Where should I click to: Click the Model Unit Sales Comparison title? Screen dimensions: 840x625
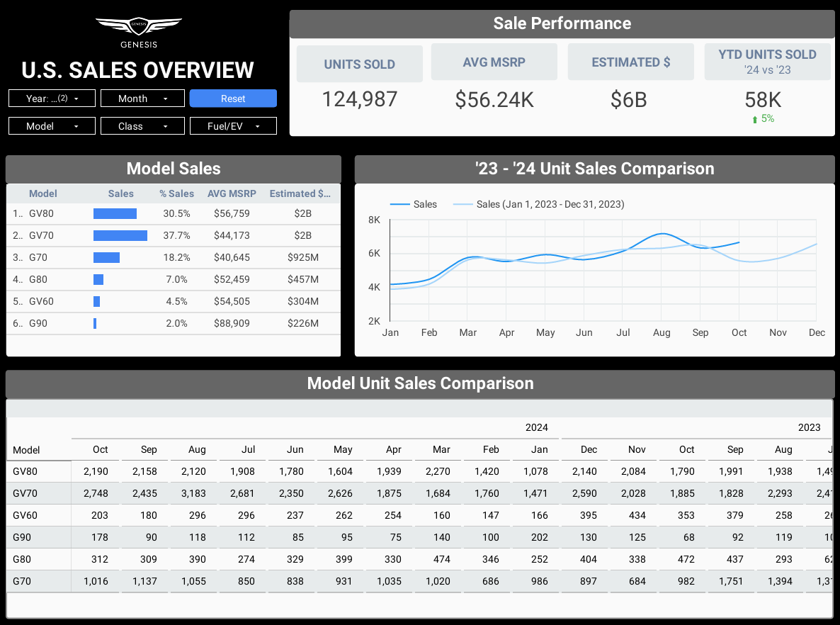pos(421,383)
